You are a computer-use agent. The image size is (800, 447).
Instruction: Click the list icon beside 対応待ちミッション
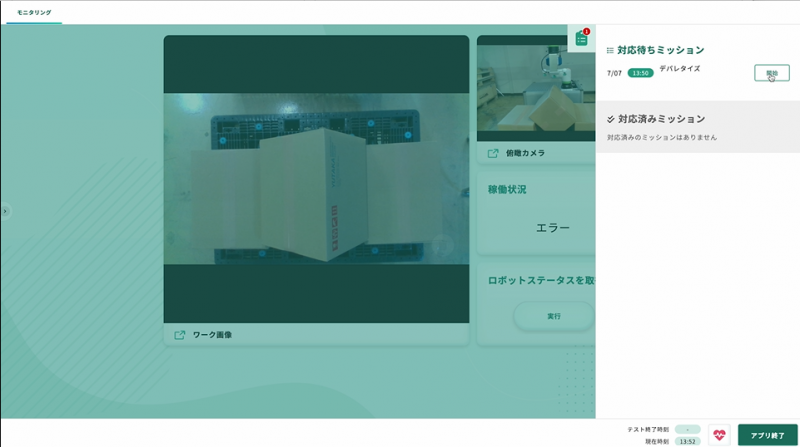(x=610, y=50)
